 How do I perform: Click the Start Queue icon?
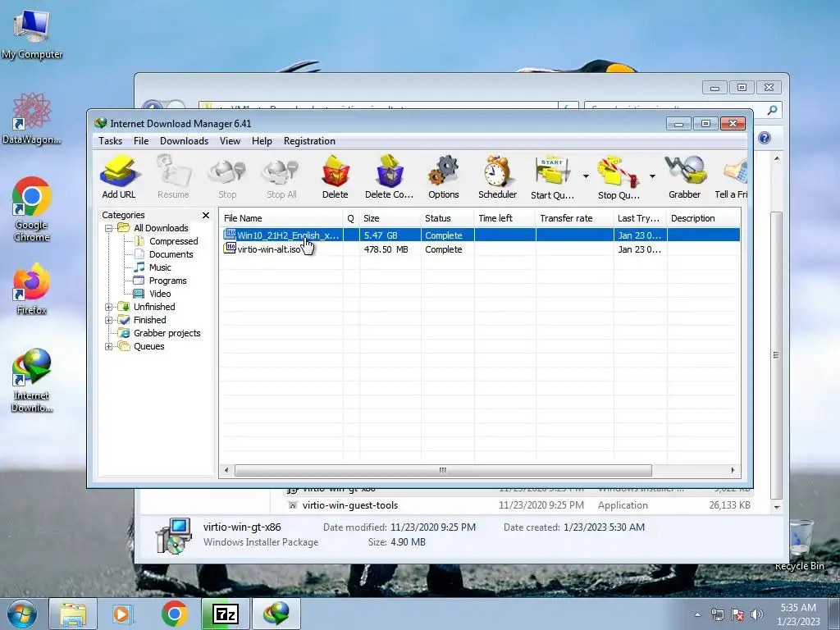552,177
